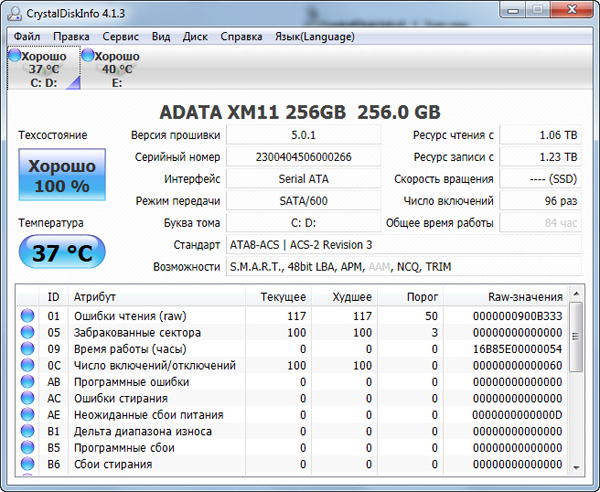Click the Хорошо 100 % health status button
The image size is (600, 492).
(61, 176)
